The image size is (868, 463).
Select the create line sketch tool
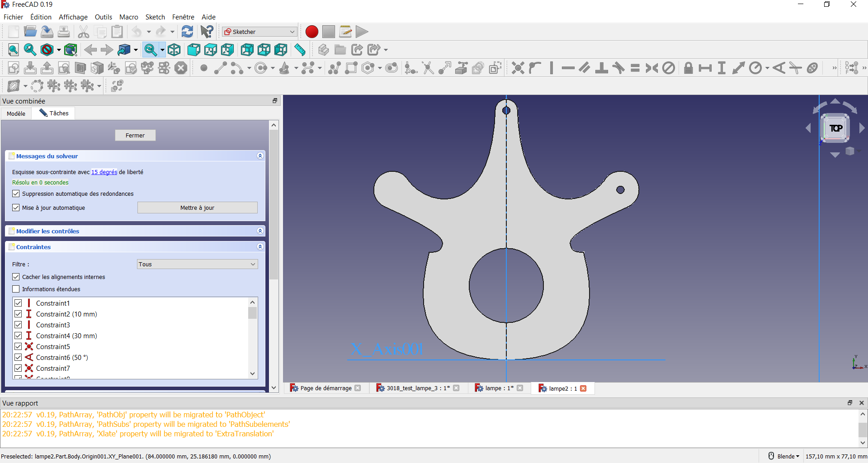220,68
